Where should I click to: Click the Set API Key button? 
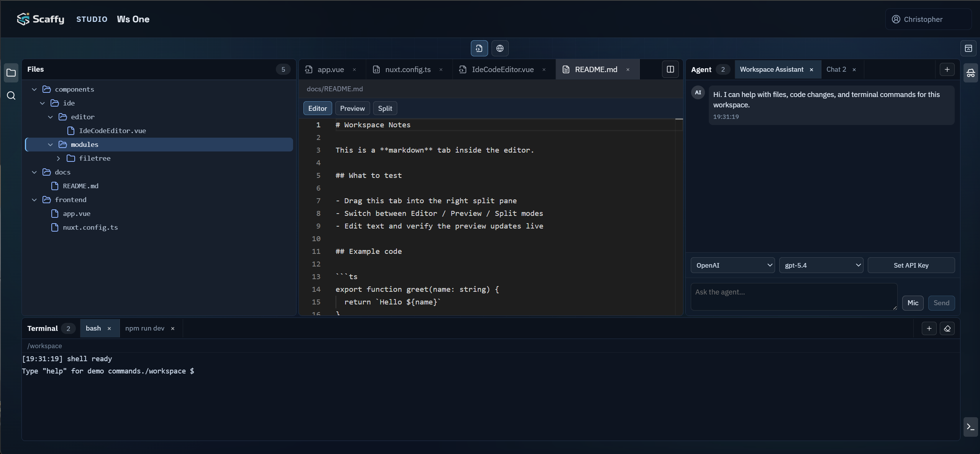[911, 265]
